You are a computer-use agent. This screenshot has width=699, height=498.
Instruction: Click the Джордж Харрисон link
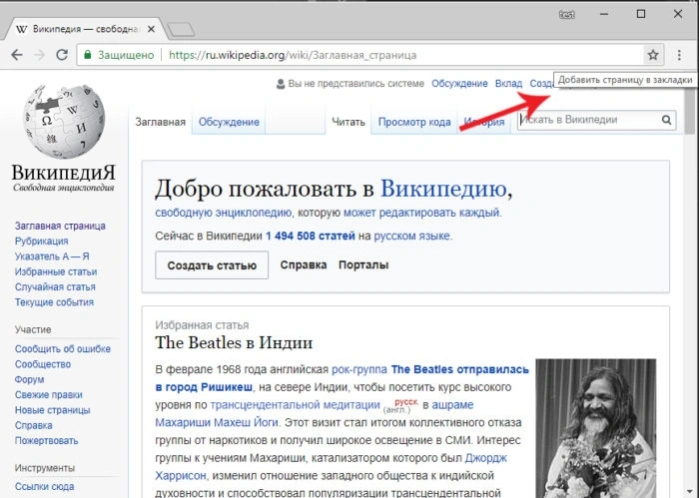tap(486, 458)
